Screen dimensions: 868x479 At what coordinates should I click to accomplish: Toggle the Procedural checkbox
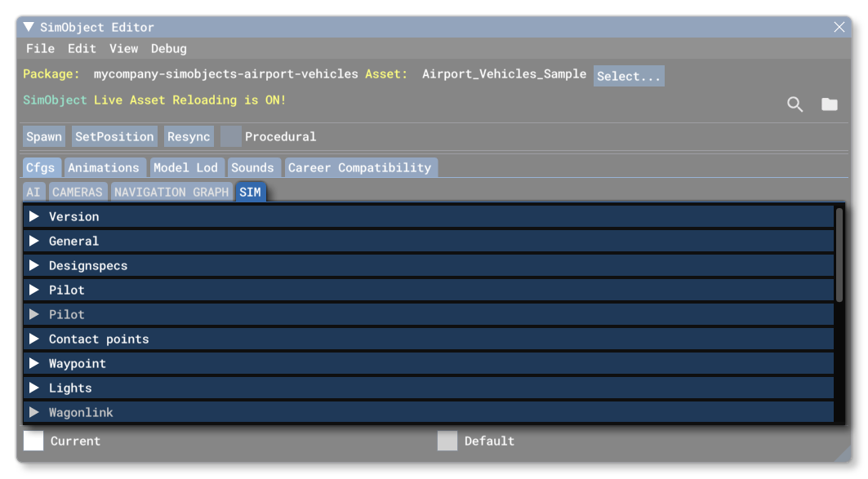point(229,136)
